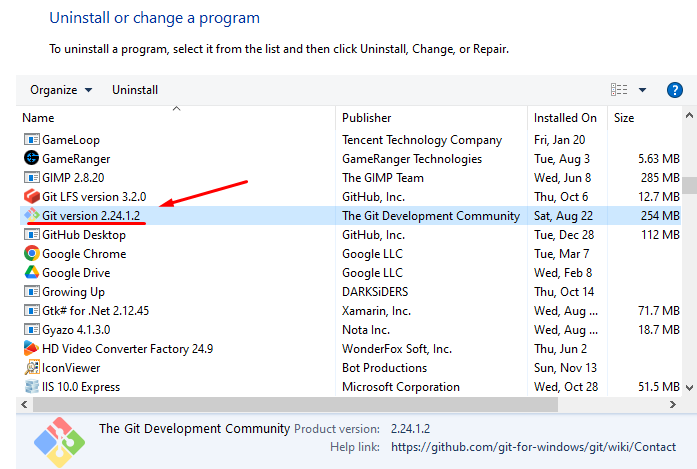Image resolution: width=697 pixels, height=469 pixels.
Task: Expand the view options dropdown arrow
Action: click(642, 90)
